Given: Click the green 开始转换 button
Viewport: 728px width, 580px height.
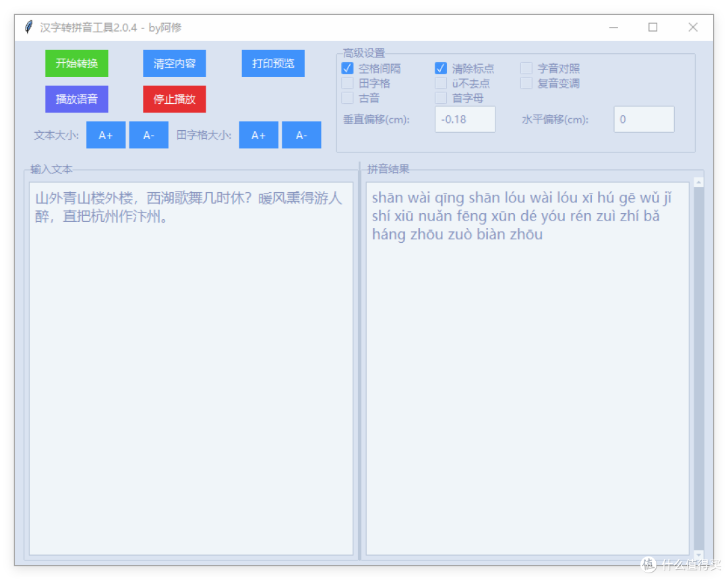Looking at the screenshot, I should coord(77,63).
